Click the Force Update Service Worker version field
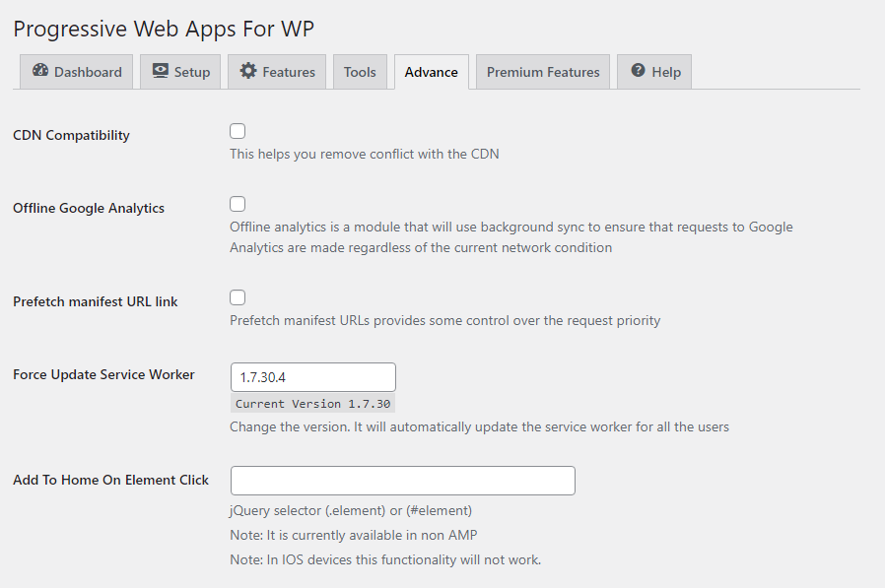Screen dimensions: 885x588 (312, 376)
